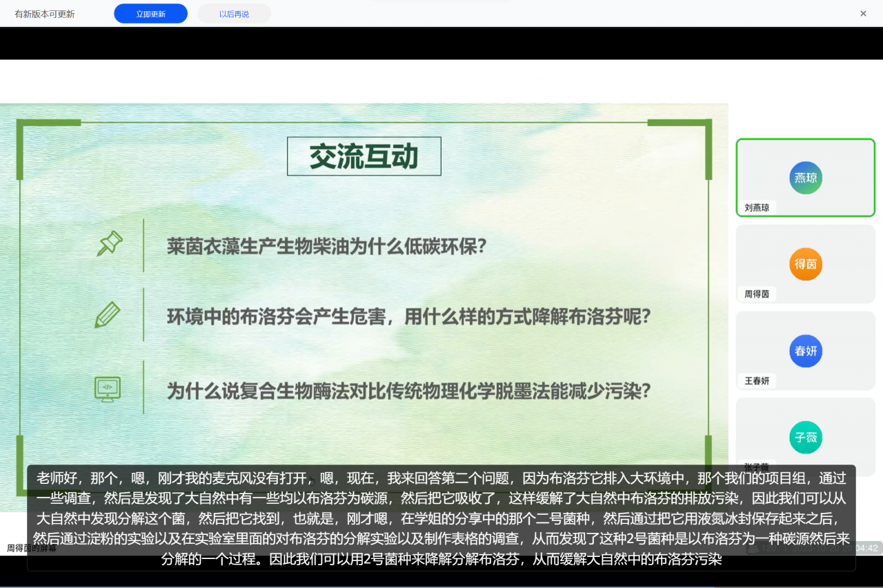Click the 立即更新 update button

pos(150,13)
